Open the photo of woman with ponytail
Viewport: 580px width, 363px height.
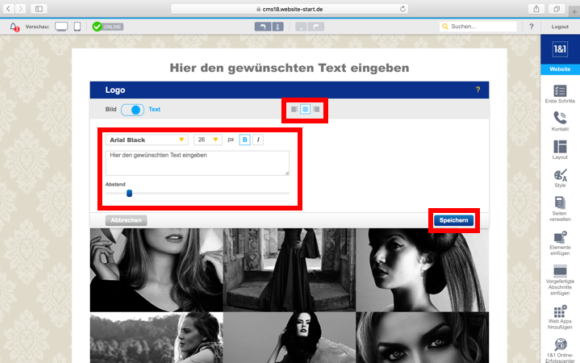[x=422, y=270]
